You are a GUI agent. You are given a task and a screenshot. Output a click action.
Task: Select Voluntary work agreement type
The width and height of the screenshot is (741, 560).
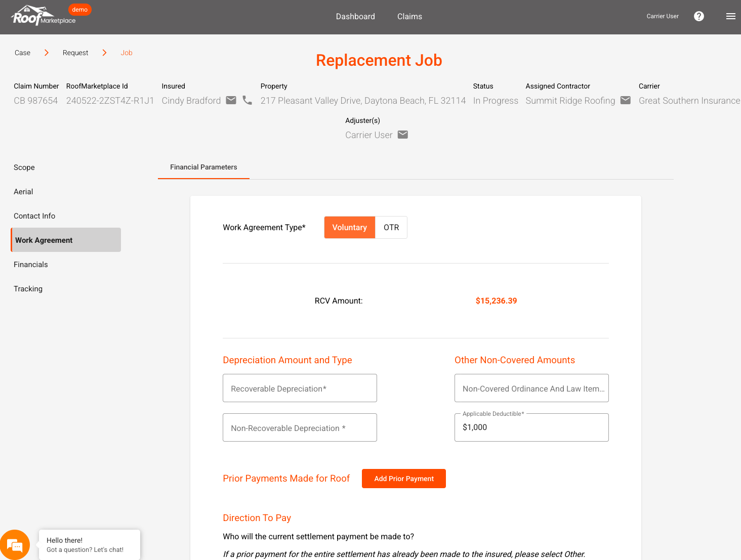[349, 228]
